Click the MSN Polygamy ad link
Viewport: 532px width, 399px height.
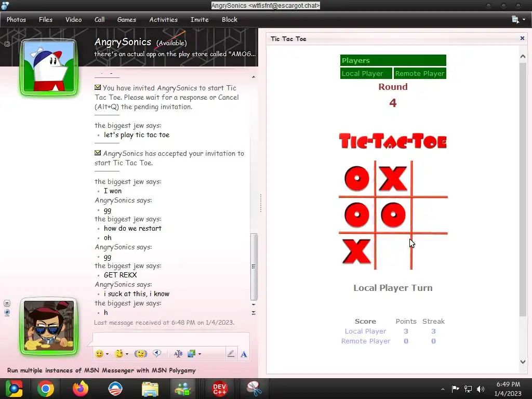click(101, 370)
